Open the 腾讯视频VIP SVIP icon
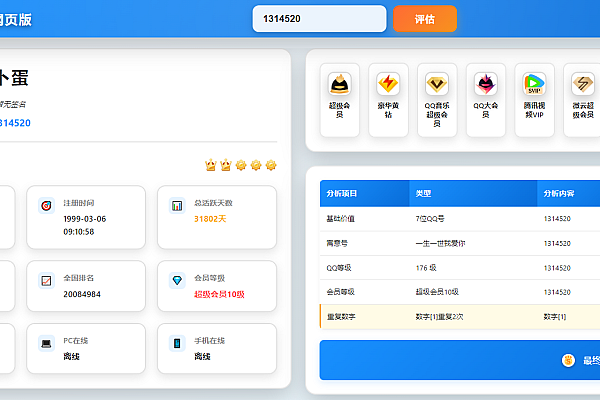The width and height of the screenshot is (600, 400). [x=534, y=83]
